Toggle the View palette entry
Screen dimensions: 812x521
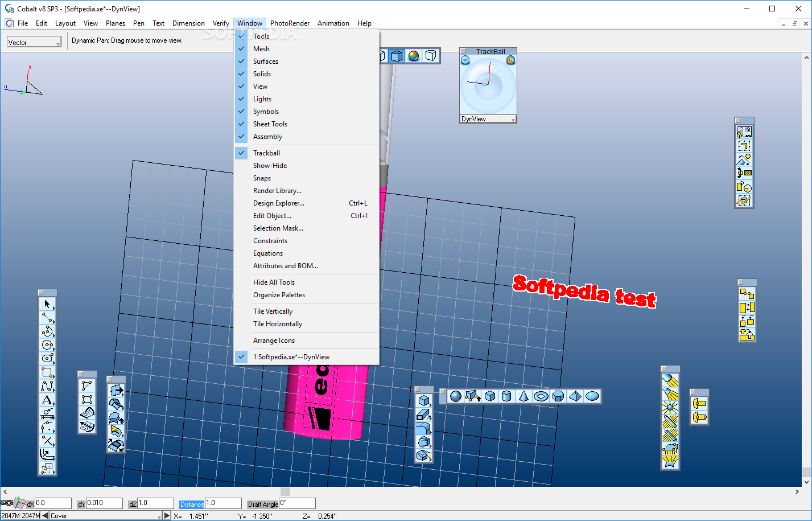306,87
